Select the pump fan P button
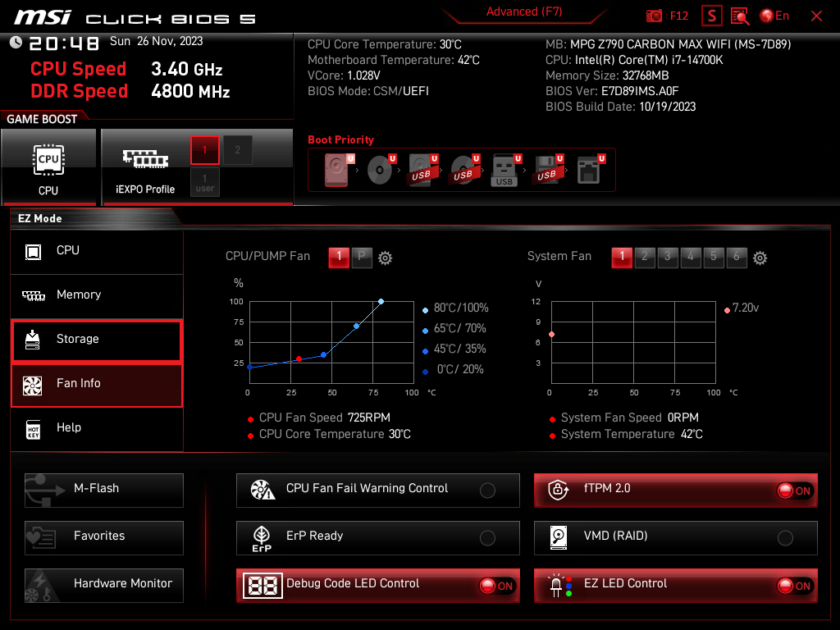 point(362,257)
